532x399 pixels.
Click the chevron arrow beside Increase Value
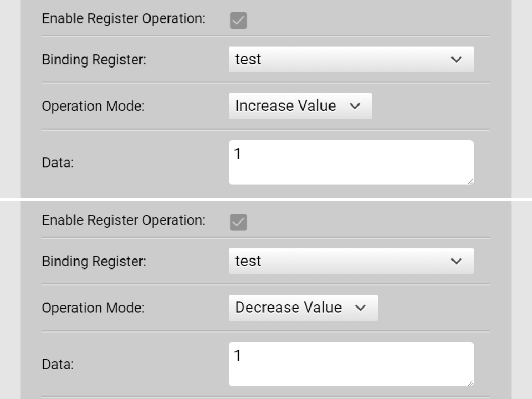pos(356,106)
